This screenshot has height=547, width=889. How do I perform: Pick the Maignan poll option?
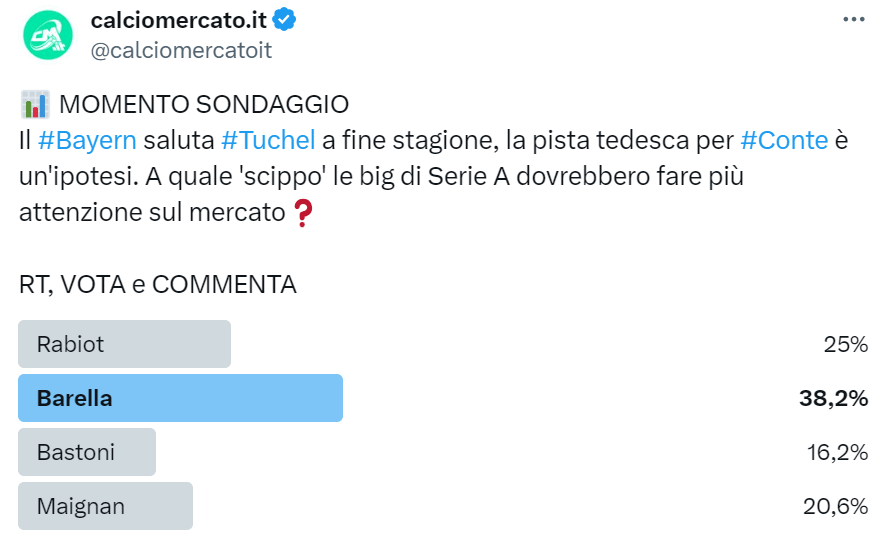(x=105, y=506)
